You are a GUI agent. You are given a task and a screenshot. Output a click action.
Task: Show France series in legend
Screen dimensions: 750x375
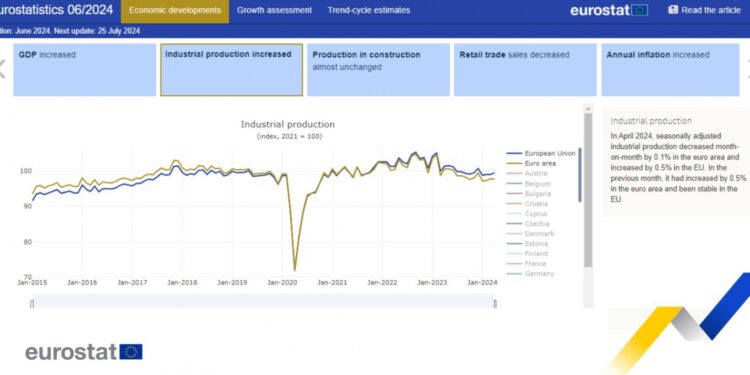coord(527,264)
